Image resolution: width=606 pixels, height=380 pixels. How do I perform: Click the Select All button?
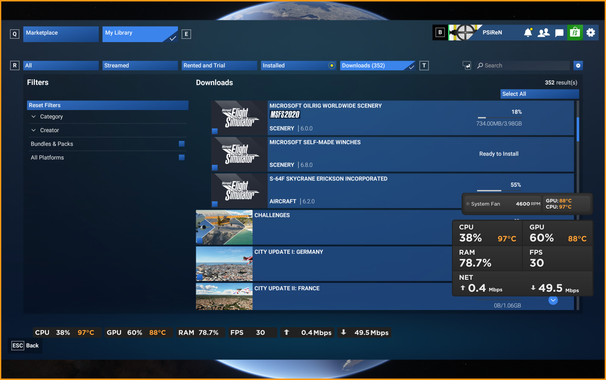(x=540, y=94)
